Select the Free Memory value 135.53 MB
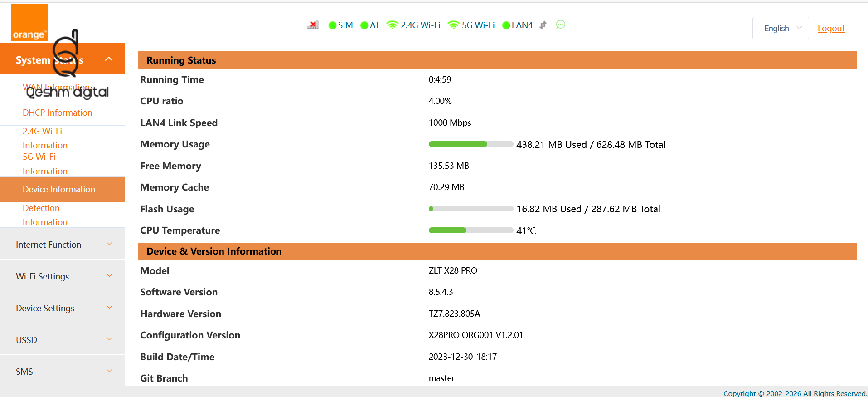868x397 pixels. tap(449, 166)
